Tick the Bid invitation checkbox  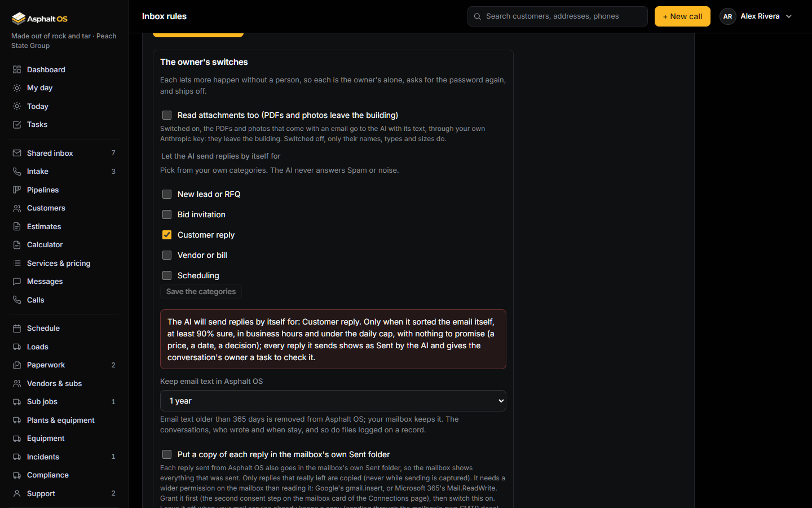167,214
